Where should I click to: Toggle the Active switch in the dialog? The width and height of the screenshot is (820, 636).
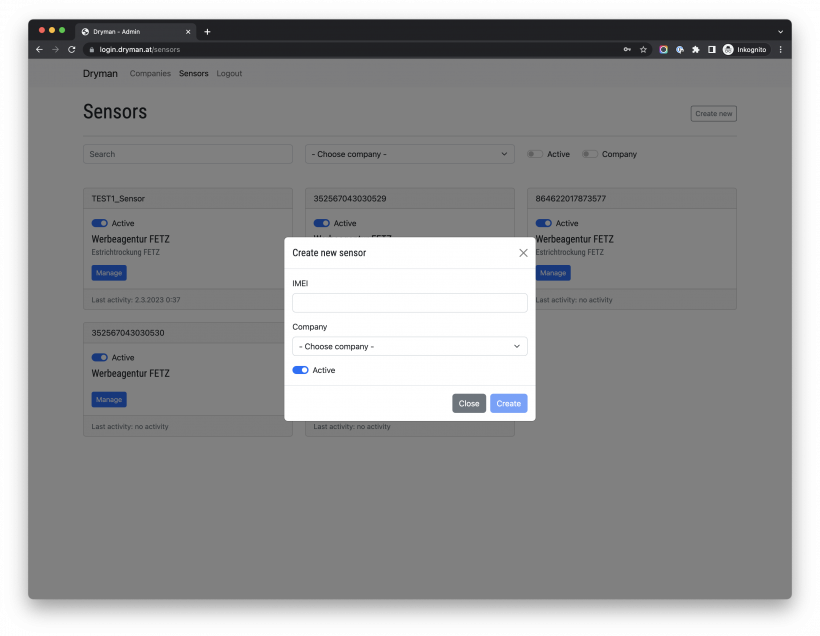click(300, 370)
